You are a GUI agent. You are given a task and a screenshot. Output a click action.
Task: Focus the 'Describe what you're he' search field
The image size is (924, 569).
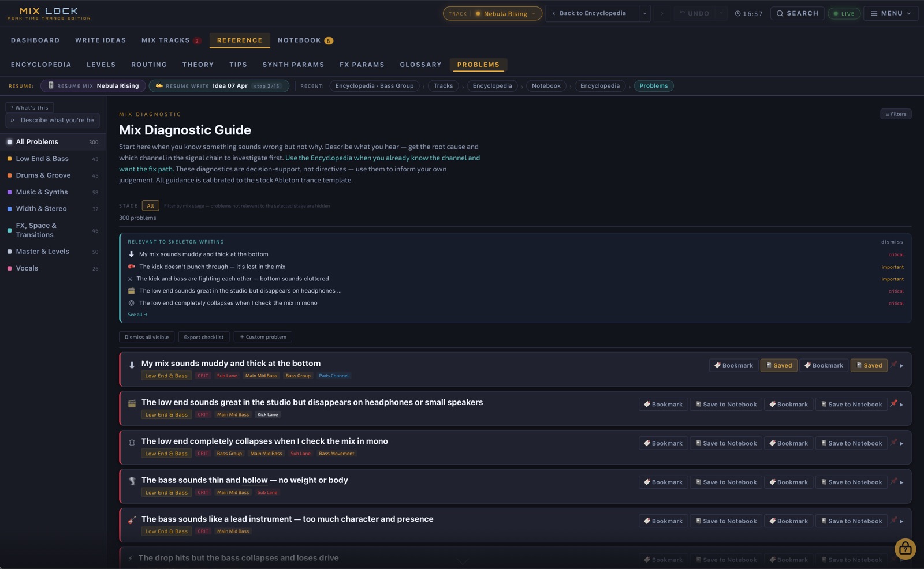click(x=53, y=120)
